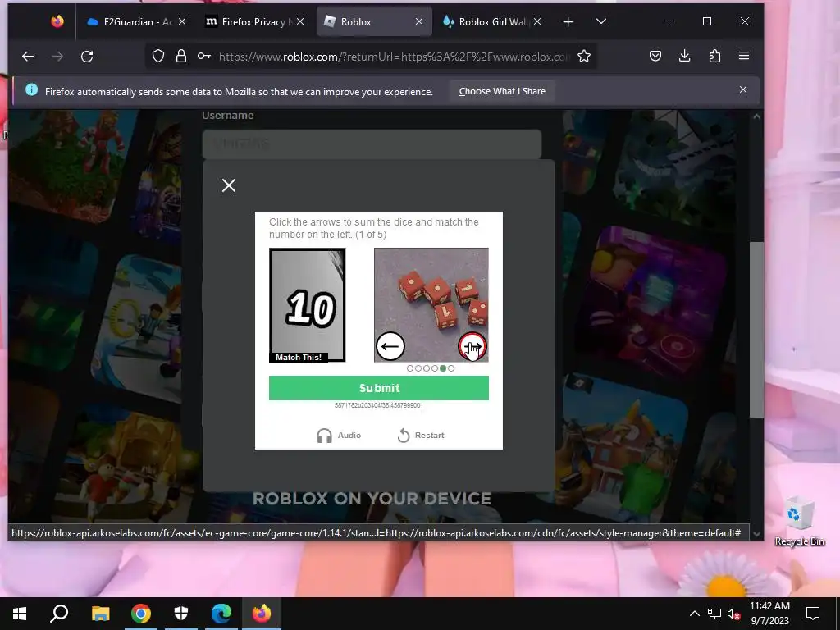The width and height of the screenshot is (840, 630).
Task: Close the Roblox tab
Action: (x=419, y=21)
